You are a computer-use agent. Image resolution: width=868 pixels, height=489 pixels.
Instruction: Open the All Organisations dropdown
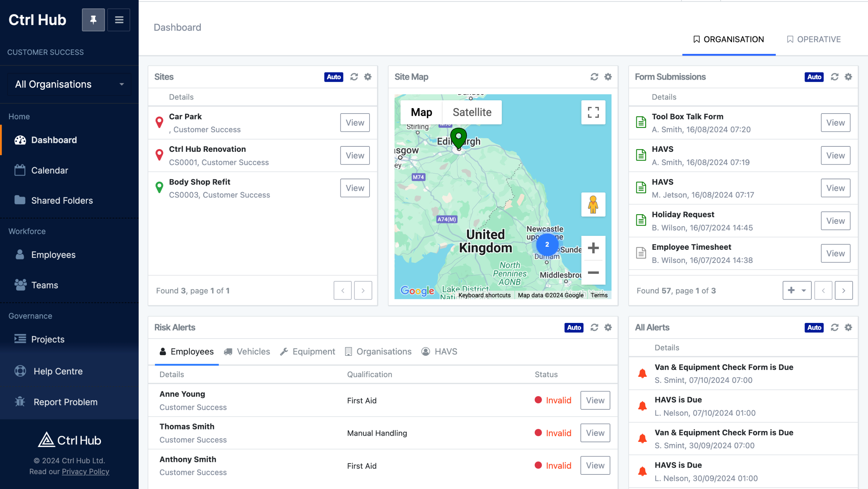click(x=70, y=84)
